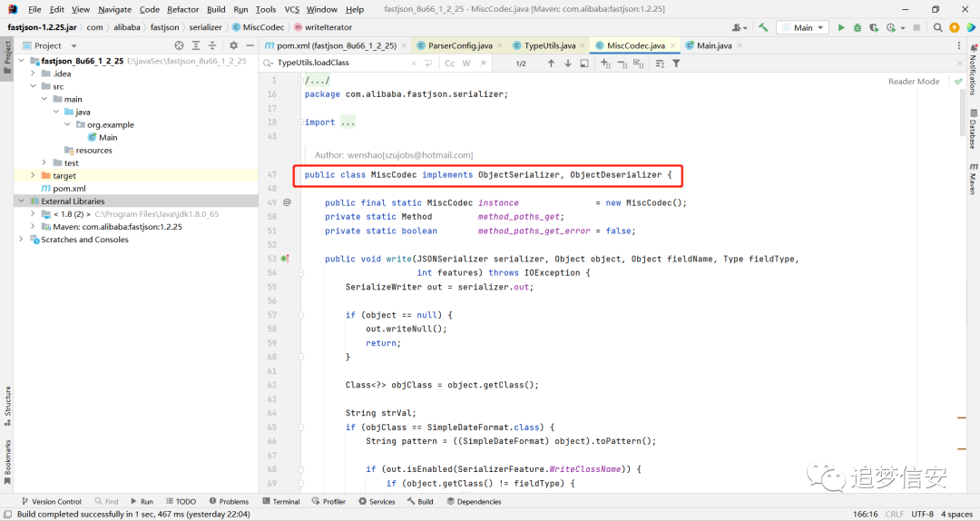The width and height of the screenshot is (980, 521).
Task: Start debugging with the bug icon
Action: point(857,27)
